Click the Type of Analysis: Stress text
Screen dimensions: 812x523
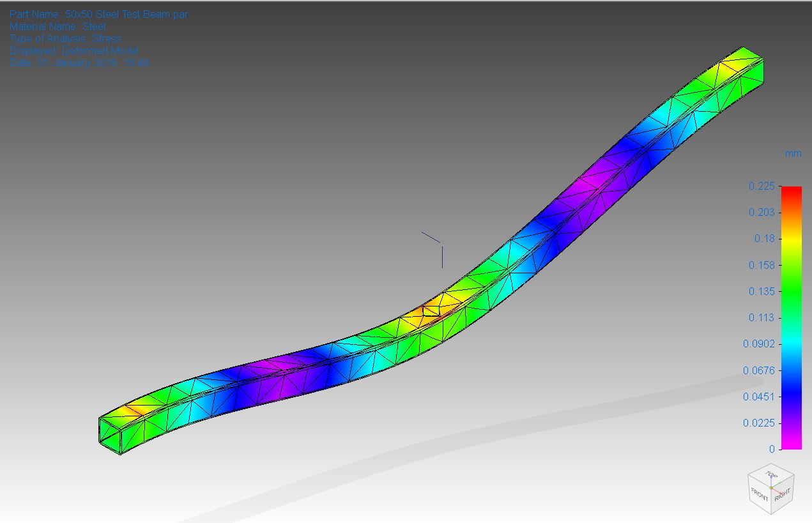65,38
